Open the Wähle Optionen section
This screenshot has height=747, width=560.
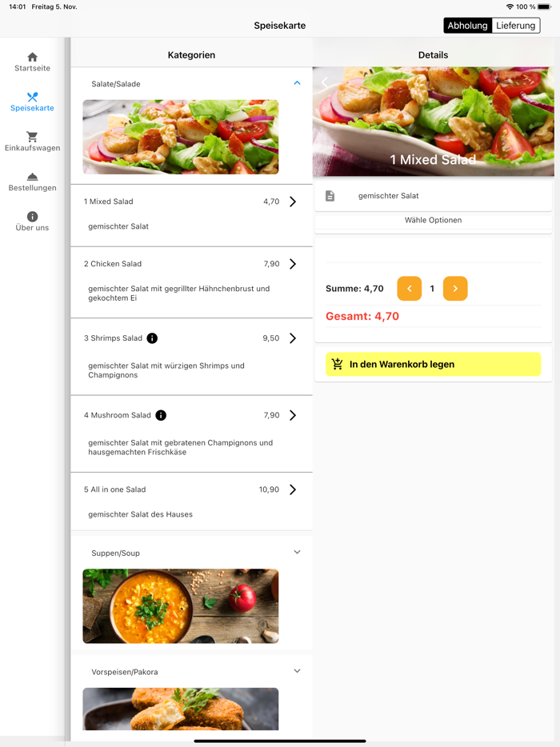(434, 220)
